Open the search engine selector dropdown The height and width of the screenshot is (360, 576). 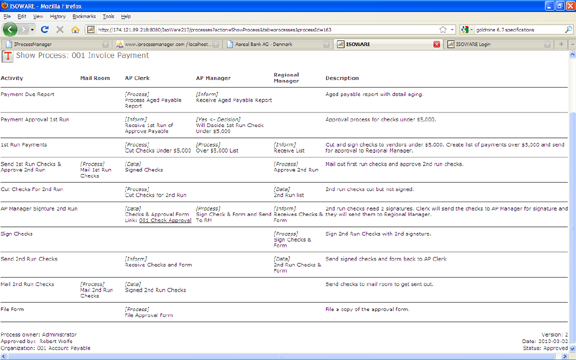tap(466, 29)
